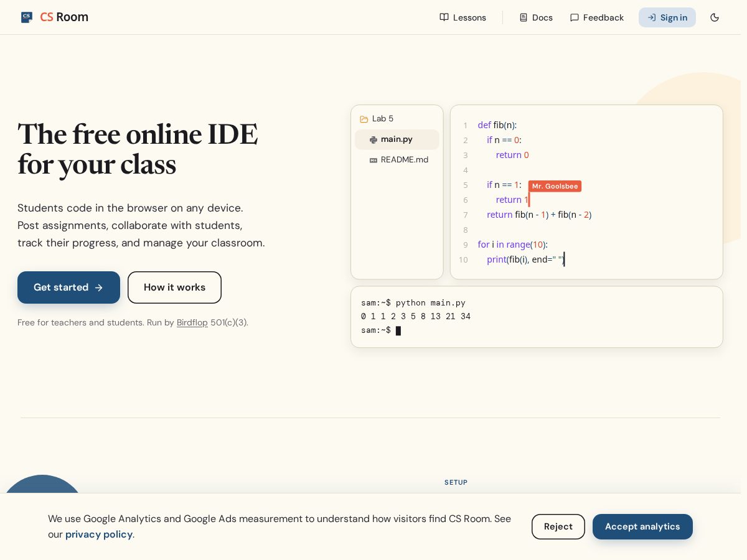Viewport: 747px width, 560px height.
Task: Click the Mr. Goolsbee cursor label
Action: (555, 186)
